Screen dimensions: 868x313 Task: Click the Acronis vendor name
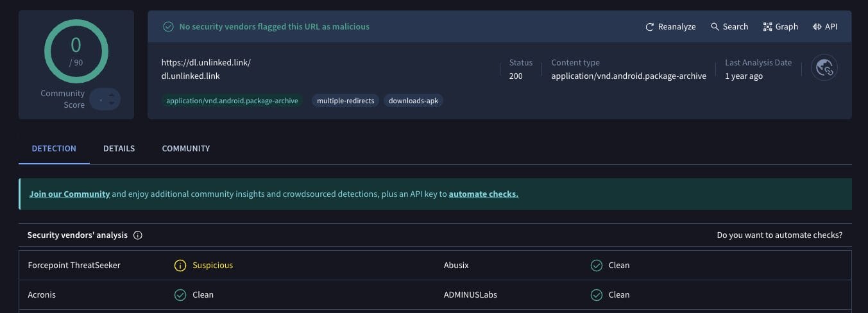[42, 294]
